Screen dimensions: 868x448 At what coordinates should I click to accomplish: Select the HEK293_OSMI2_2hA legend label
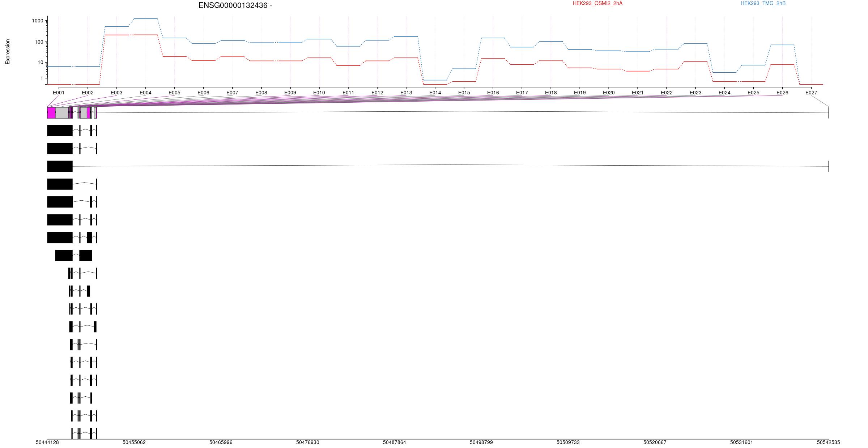click(597, 3)
